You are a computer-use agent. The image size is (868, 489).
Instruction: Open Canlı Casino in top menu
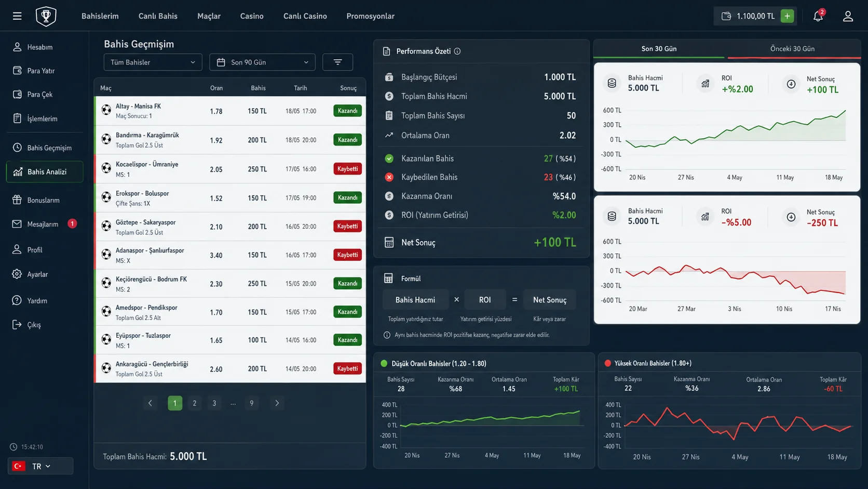305,16
